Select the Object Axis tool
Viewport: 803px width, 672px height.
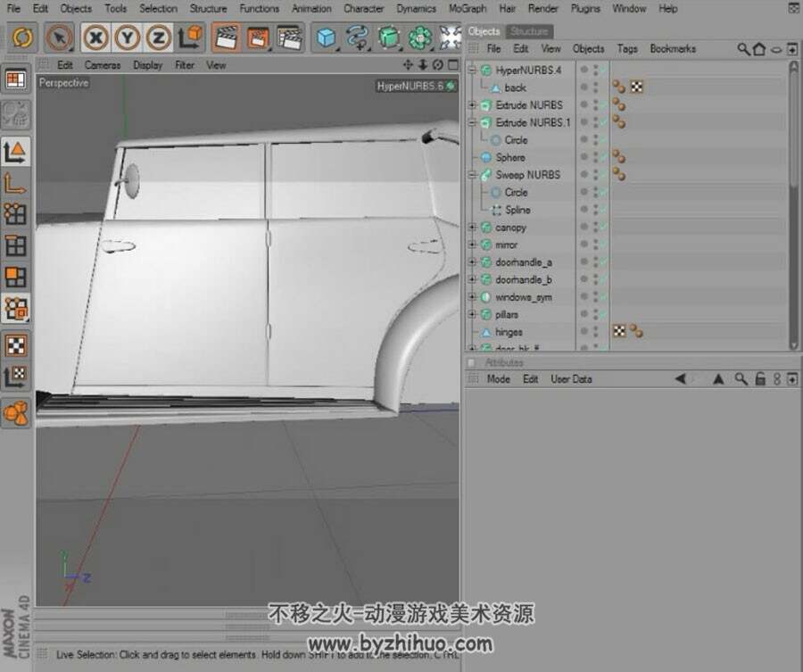click(x=16, y=183)
